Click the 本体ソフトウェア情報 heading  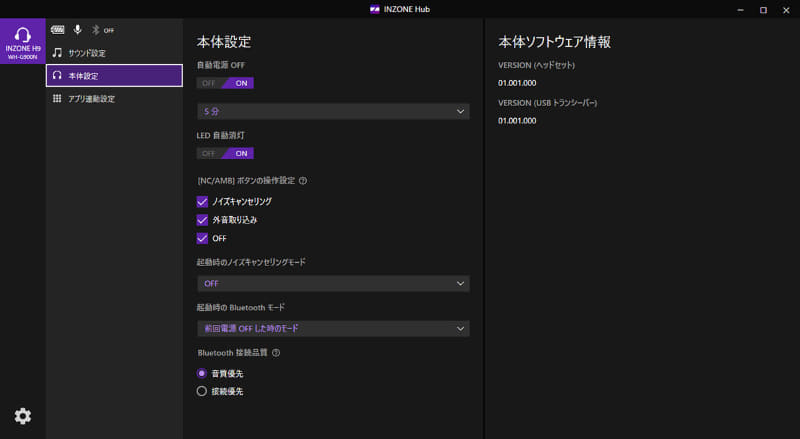coord(555,42)
